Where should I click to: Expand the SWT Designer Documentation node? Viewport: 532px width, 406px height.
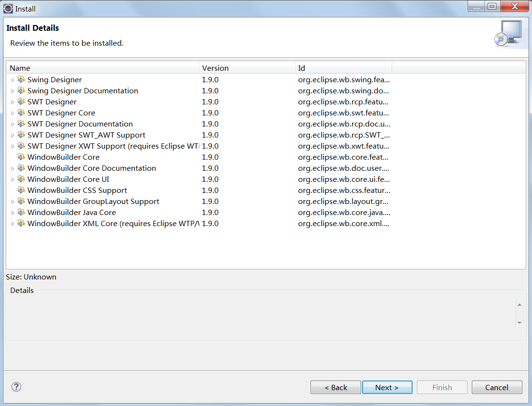coord(13,125)
